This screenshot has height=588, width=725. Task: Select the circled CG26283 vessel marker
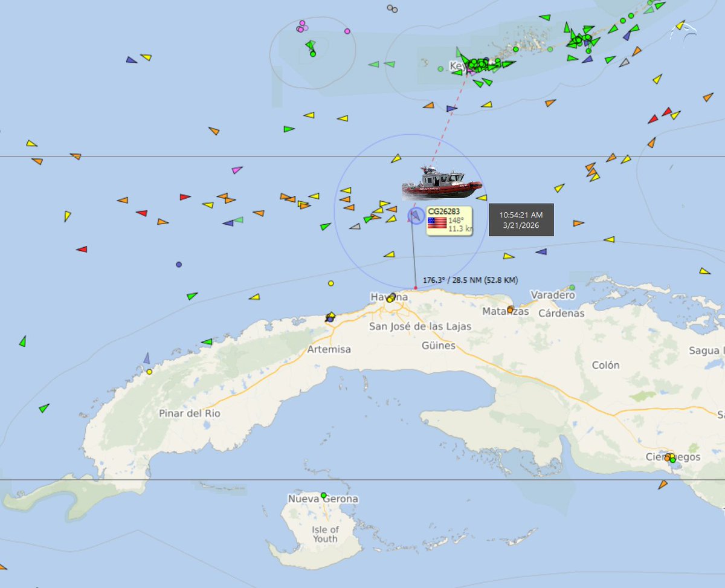coord(416,215)
